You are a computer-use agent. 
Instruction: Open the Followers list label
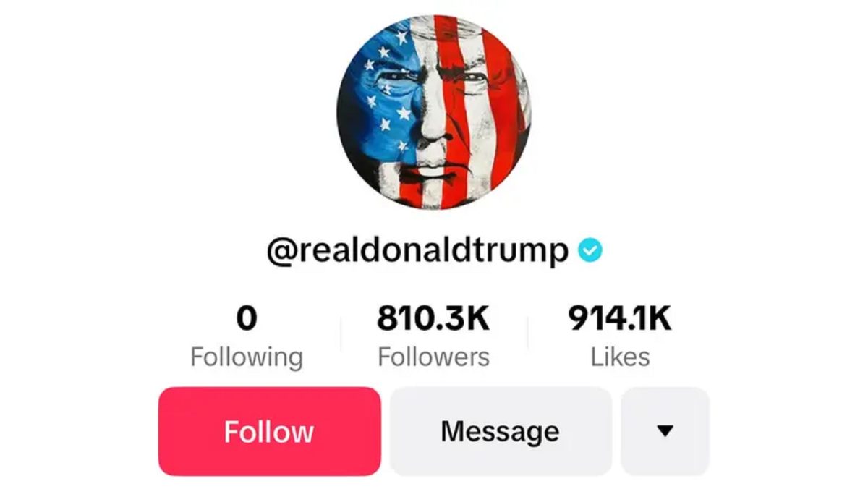click(433, 357)
